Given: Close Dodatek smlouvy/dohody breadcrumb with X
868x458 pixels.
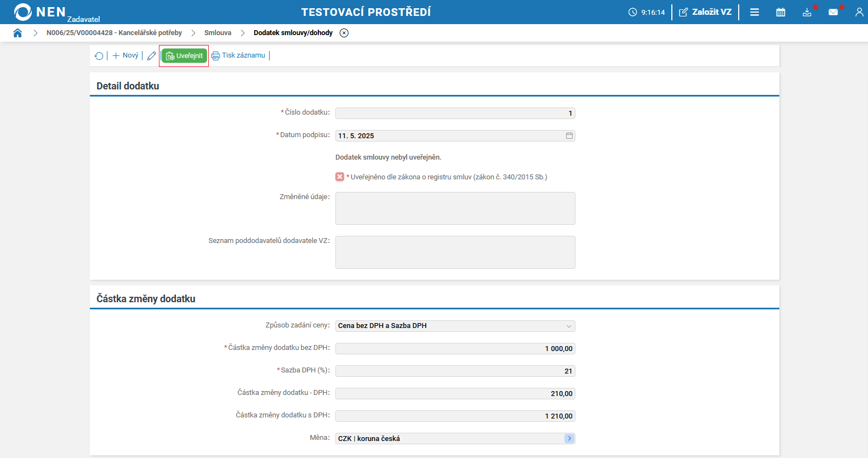Looking at the screenshot, I should (344, 33).
